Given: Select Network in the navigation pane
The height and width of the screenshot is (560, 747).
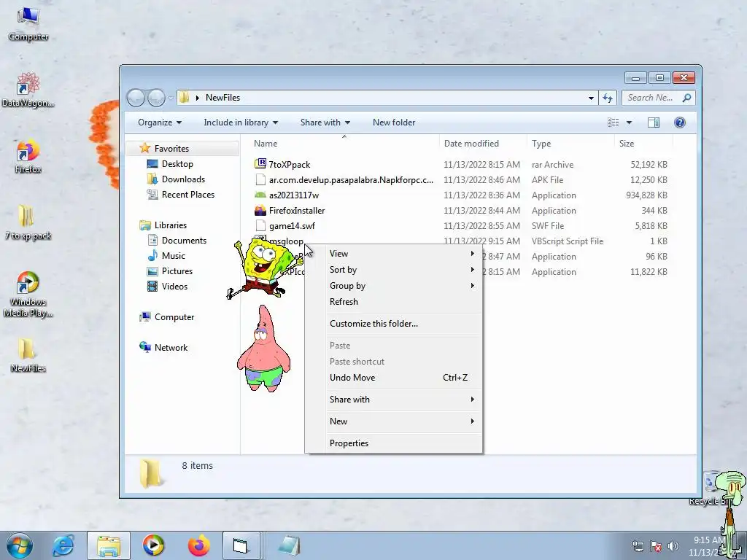Looking at the screenshot, I should (x=171, y=348).
